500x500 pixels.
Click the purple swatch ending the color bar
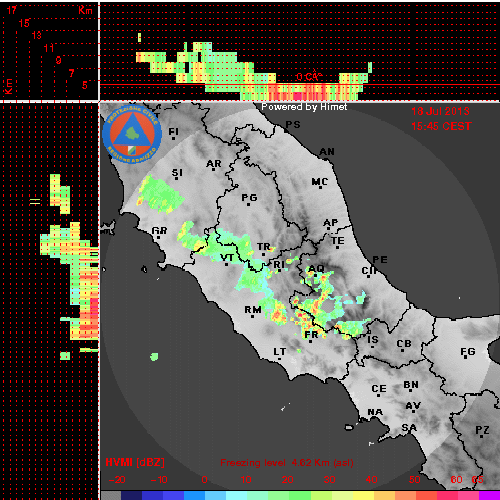[x=489, y=495]
